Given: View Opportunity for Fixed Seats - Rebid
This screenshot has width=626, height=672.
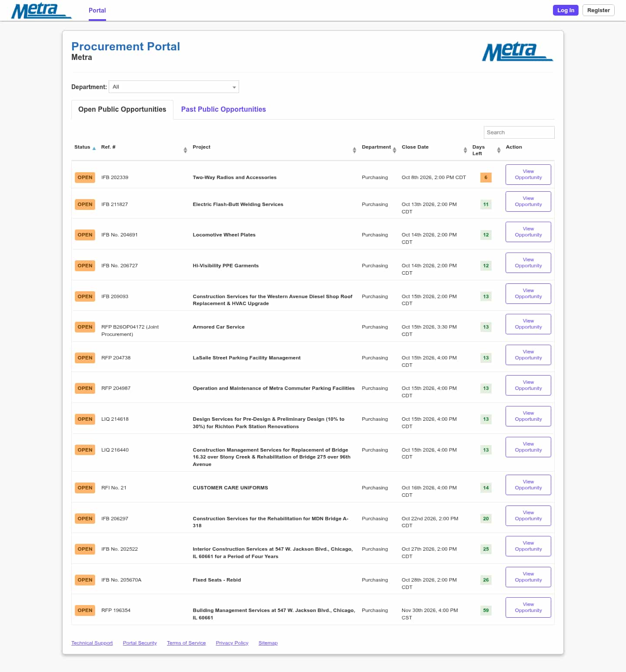Looking at the screenshot, I should coord(528,577).
